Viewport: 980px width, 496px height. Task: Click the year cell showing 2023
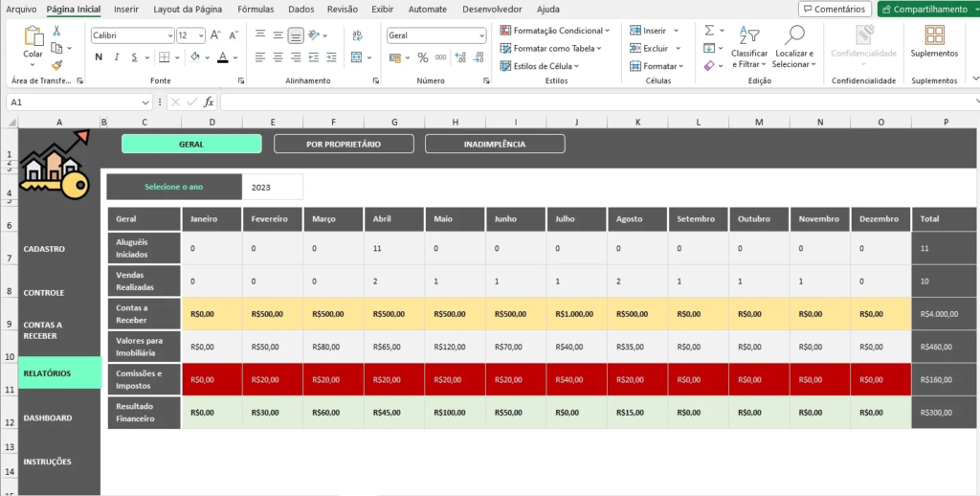coord(272,187)
